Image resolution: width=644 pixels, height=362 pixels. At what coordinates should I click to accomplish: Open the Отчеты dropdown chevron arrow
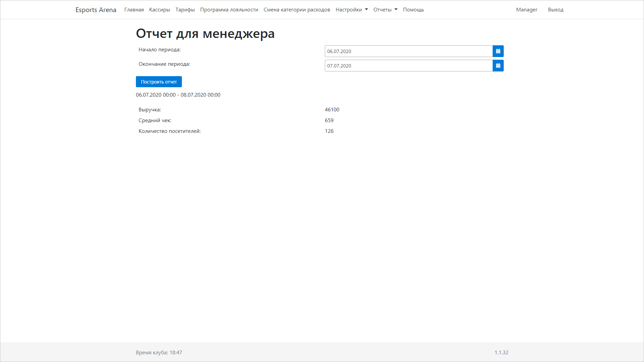396,10
